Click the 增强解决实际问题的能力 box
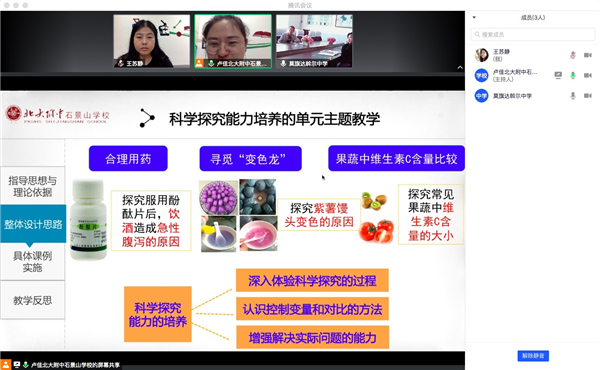This screenshot has width=600, height=370. 312,337
